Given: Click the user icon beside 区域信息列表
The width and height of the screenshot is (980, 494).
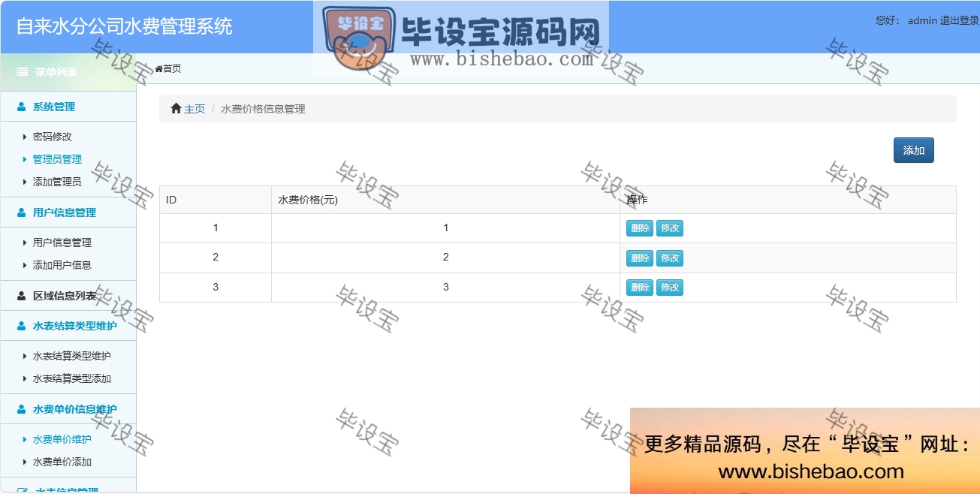Looking at the screenshot, I should [x=22, y=296].
